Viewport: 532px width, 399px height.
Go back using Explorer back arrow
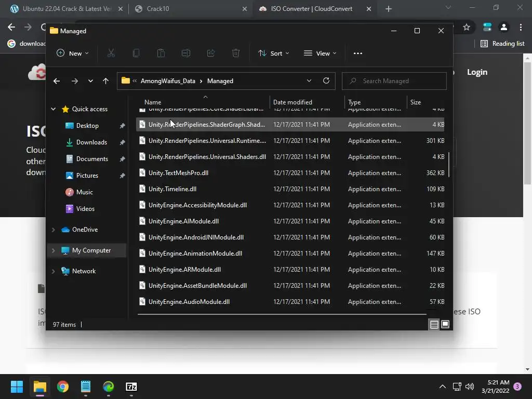coord(57,81)
